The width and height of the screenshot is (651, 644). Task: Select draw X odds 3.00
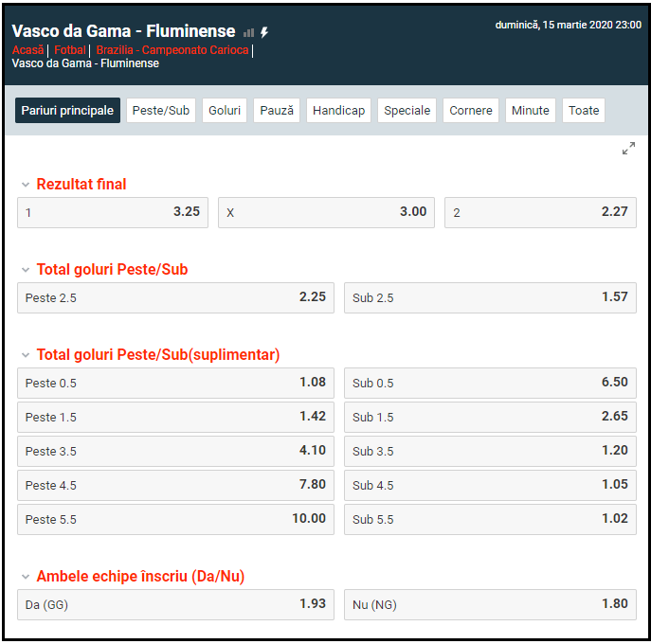click(326, 212)
